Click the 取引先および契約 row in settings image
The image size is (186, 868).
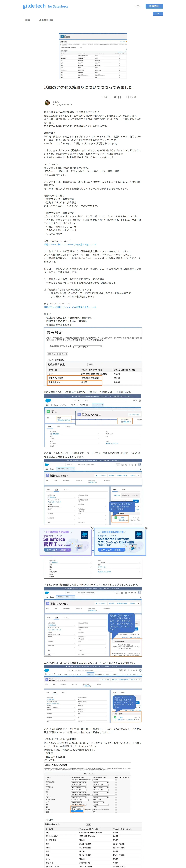(x=74, y=378)
